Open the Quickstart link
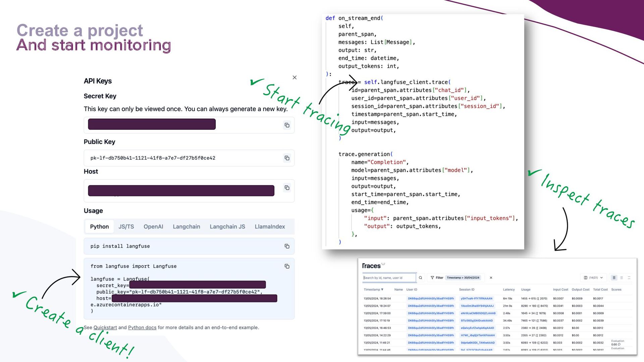 (x=105, y=327)
